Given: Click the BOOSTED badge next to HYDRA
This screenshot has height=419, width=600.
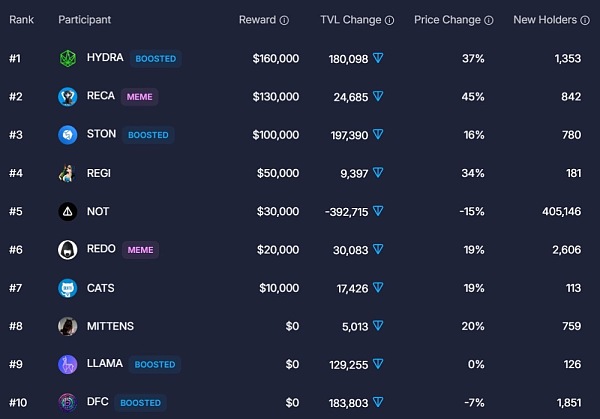Looking at the screenshot, I should (155, 59).
